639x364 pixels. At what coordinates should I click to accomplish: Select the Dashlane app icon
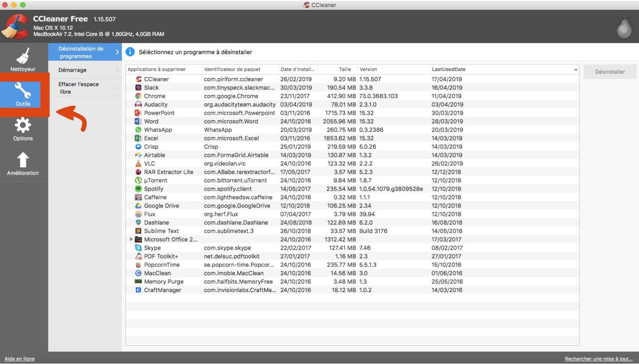(x=138, y=223)
